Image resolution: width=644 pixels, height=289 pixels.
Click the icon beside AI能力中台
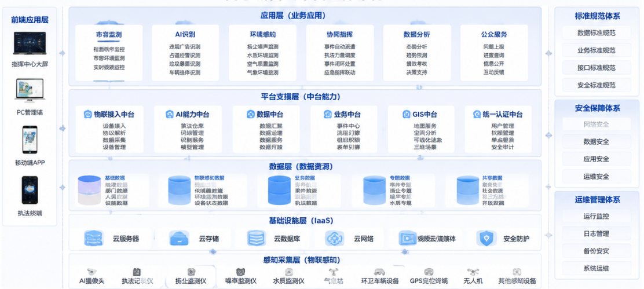pyautogui.click(x=169, y=114)
